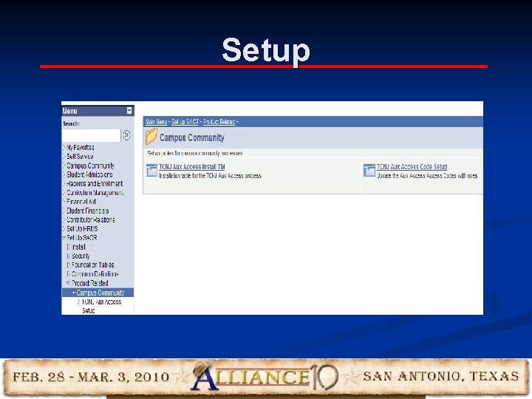Collapse the Menu panel with minus icon
The image size is (532, 399).
point(129,111)
